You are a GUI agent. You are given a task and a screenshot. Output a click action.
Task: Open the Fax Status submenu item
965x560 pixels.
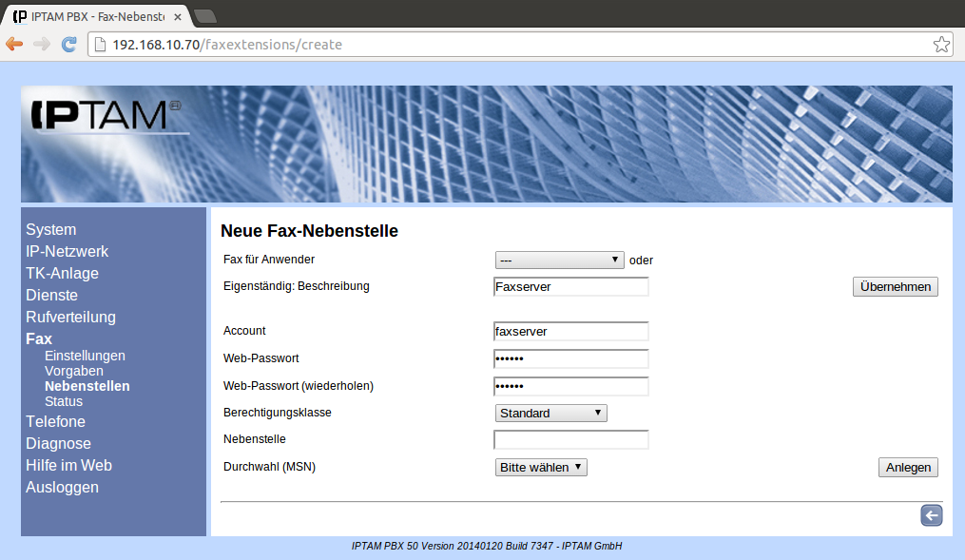[64, 401]
